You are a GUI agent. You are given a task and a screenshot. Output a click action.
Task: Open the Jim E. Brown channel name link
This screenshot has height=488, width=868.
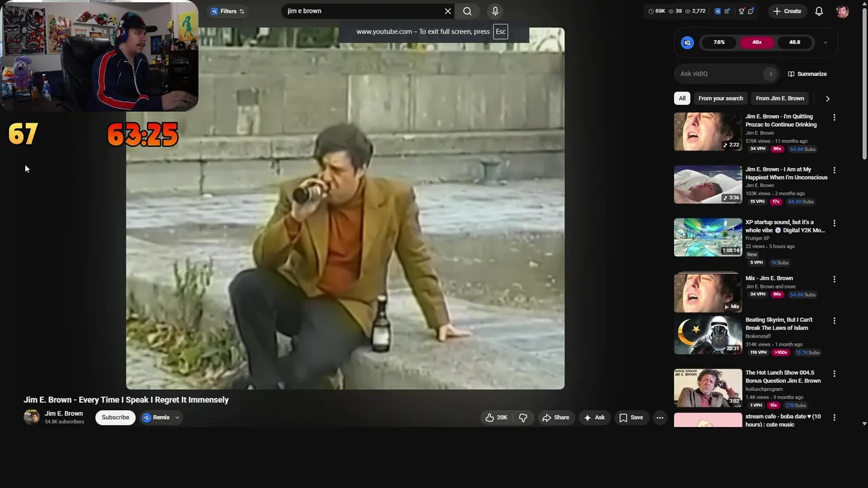click(64, 413)
